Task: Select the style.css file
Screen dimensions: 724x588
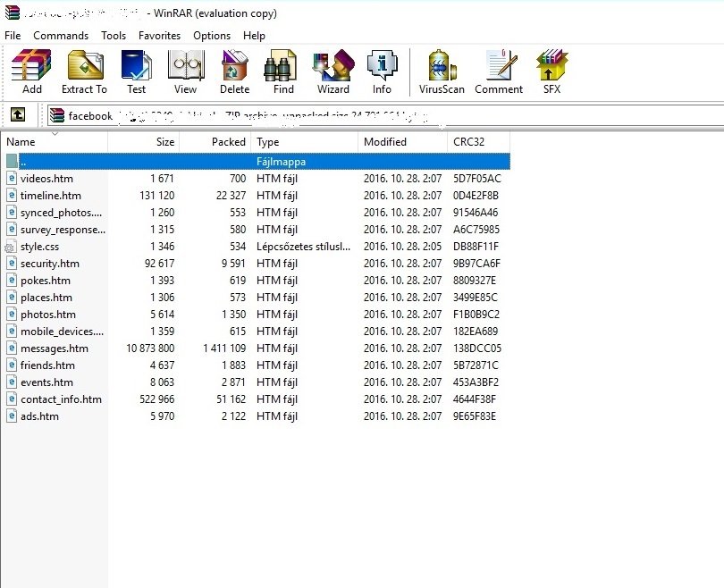Action: (39, 247)
